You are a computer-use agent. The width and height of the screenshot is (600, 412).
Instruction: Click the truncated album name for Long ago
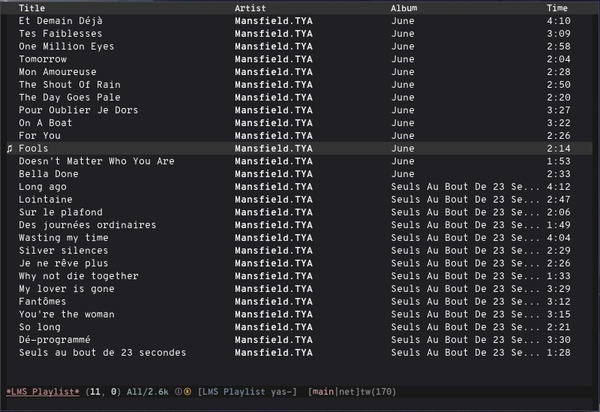point(465,187)
